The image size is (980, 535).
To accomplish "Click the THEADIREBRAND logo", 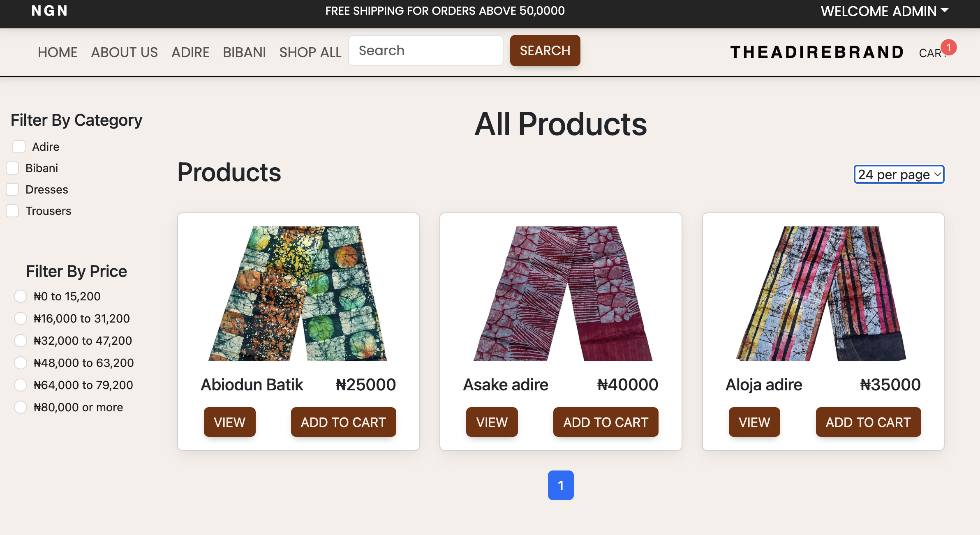I will point(817,52).
